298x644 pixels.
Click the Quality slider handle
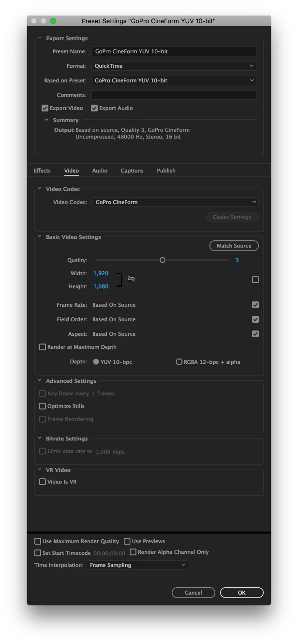[x=163, y=260]
